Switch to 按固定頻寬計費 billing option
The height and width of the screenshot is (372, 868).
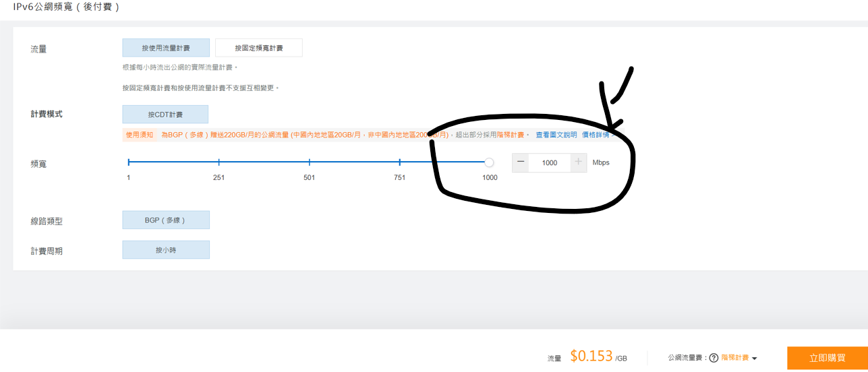coord(259,48)
